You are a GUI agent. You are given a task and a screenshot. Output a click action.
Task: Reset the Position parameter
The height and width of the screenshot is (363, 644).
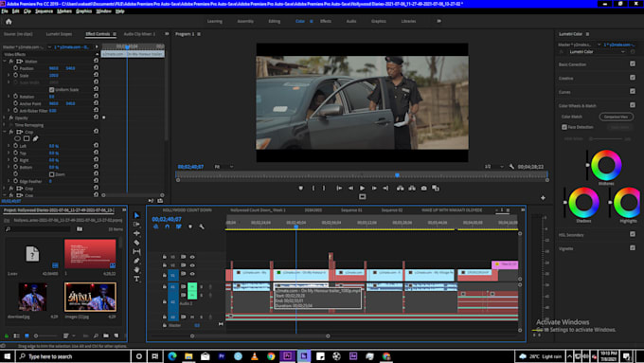coord(96,68)
